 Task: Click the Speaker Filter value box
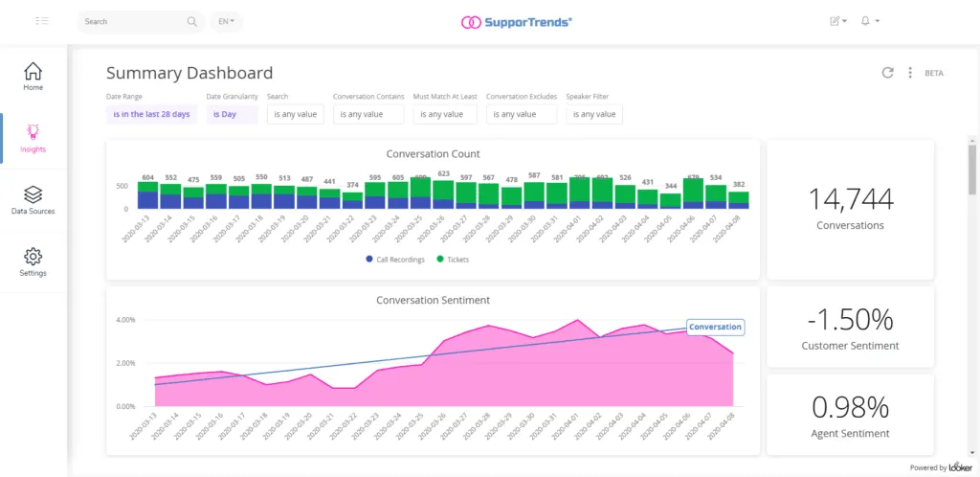593,114
